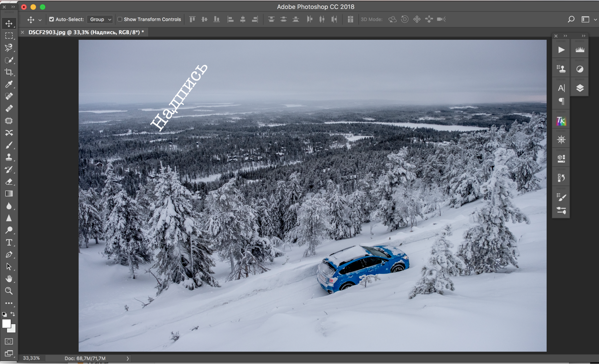Viewport: 599px width, 364px height.
Task: Enable Show Transform Controls checkbox
Action: [119, 20]
